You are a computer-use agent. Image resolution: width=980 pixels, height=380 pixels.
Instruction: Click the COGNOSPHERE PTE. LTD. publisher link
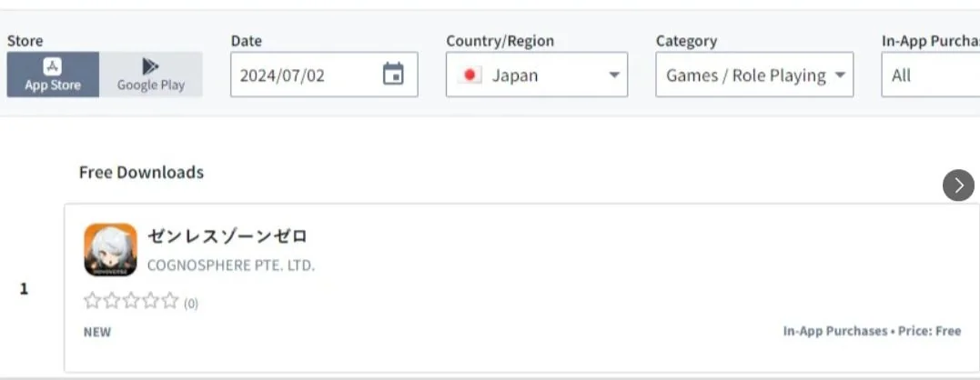click(x=231, y=265)
